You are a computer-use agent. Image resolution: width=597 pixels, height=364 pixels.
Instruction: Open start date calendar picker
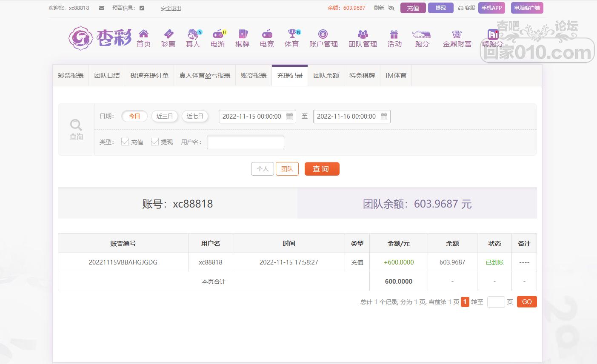(x=290, y=116)
